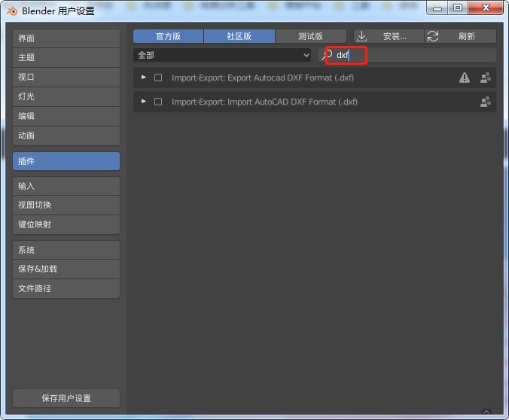The width and height of the screenshot is (509, 420).
Task: Enable the Export Autocad DXF add-on checkbox
Action: [158, 78]
